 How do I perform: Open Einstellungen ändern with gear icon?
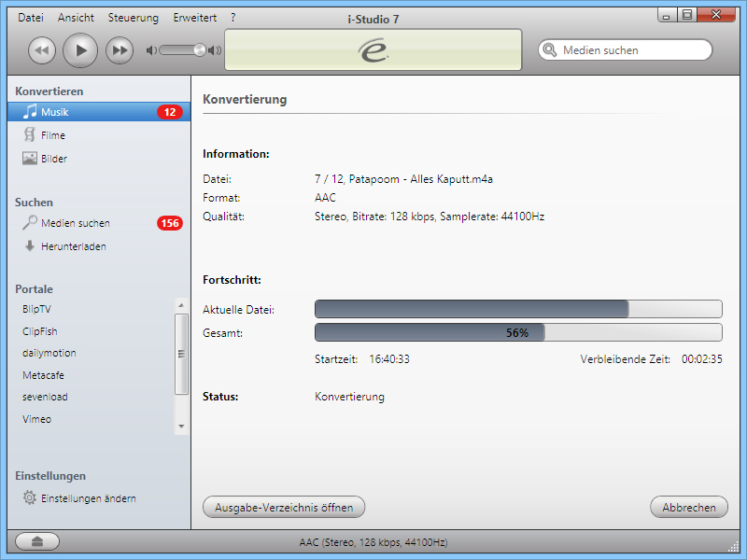[x=88, y=498]
